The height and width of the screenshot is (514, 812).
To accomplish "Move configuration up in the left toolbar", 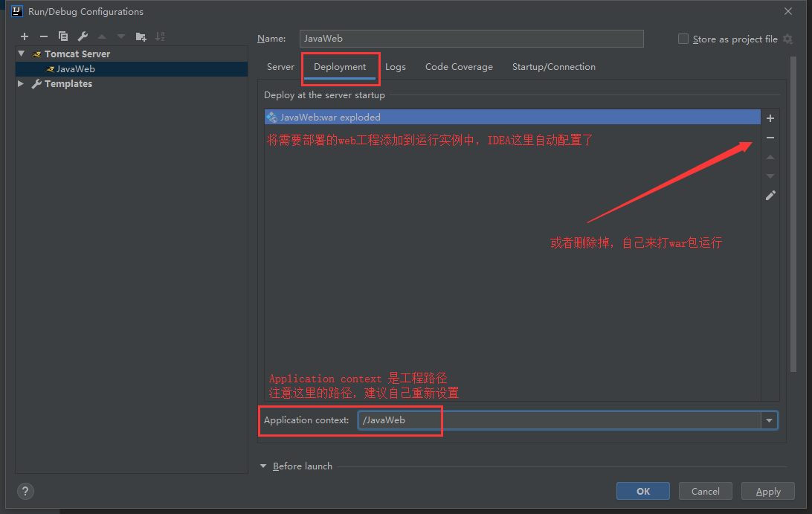I will [102, 36].
